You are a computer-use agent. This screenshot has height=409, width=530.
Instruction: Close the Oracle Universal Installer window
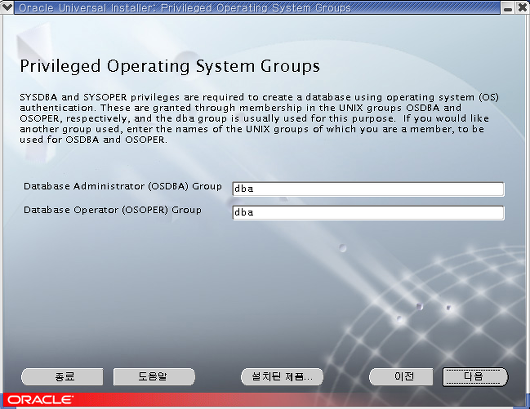pos(522,7)
